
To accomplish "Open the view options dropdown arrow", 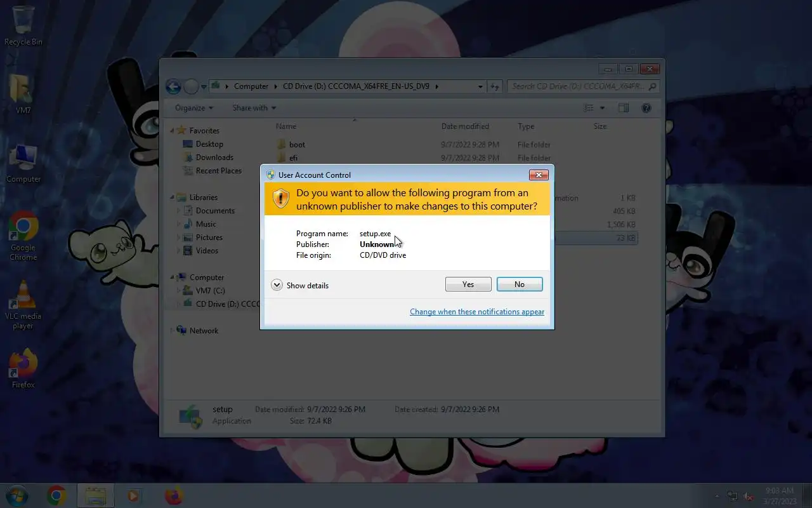I will tap(602, 108).
